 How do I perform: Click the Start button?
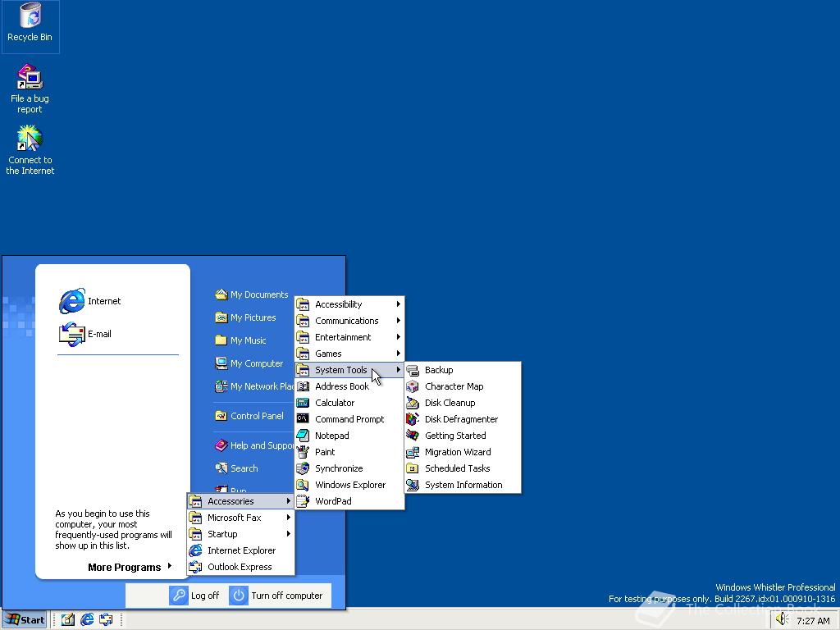pos(25,620)
